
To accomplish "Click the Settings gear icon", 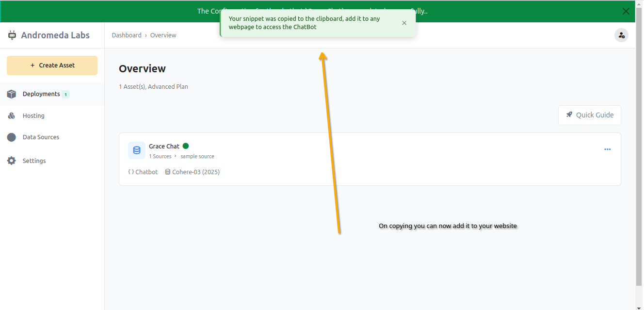I will (12, 161).
